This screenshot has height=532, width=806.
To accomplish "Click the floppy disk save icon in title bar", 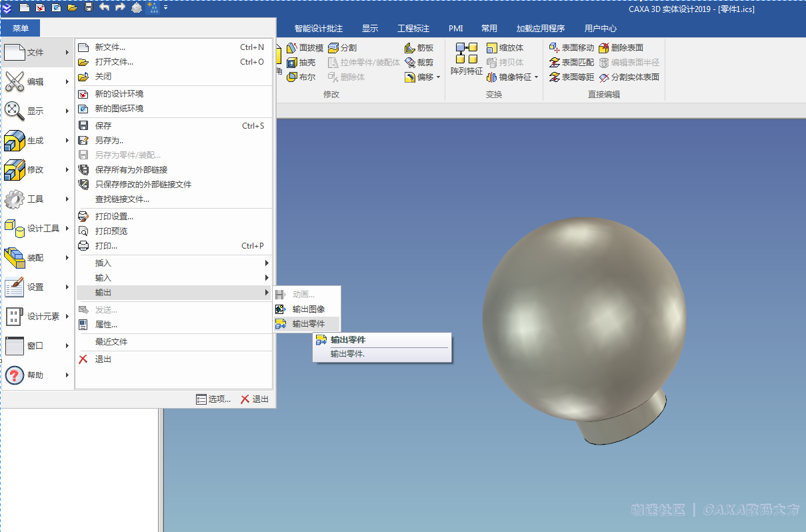I will click(x=89, y=7).
